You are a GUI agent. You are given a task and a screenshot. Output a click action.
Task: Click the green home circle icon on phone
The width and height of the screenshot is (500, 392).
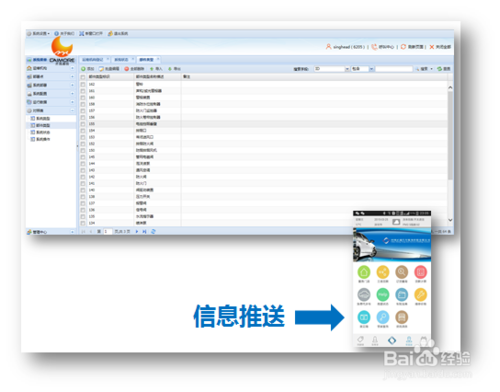click(364, 272)
